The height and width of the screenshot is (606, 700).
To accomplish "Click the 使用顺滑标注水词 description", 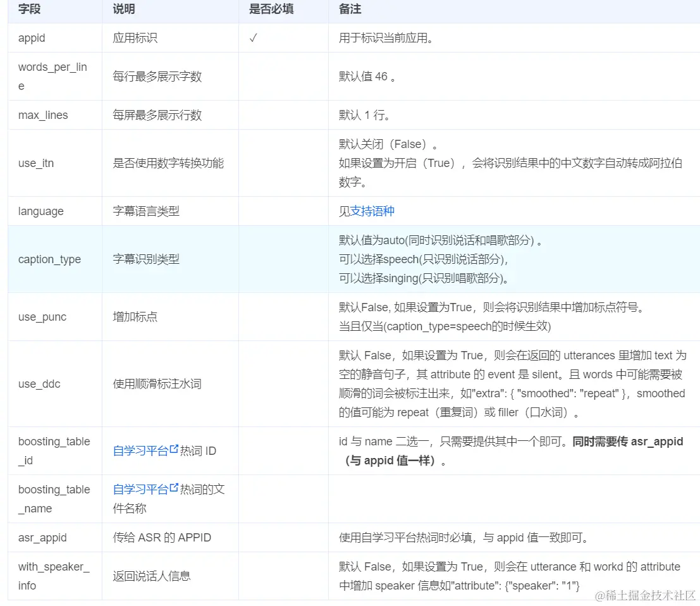I will click(x=157, y=384).
